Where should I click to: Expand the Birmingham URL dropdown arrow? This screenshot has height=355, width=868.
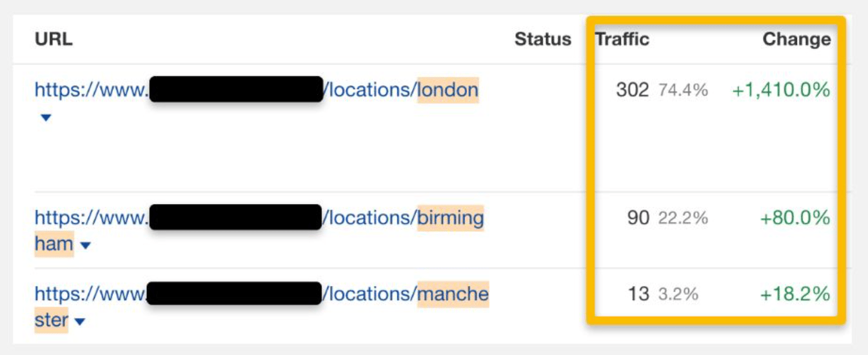pos(86,246)
